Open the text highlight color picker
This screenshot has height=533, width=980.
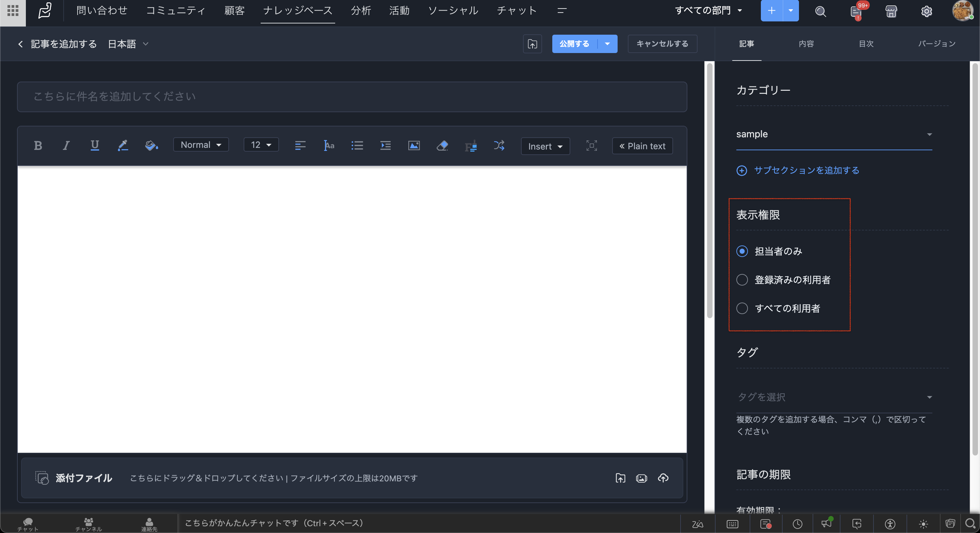(151, 145)
